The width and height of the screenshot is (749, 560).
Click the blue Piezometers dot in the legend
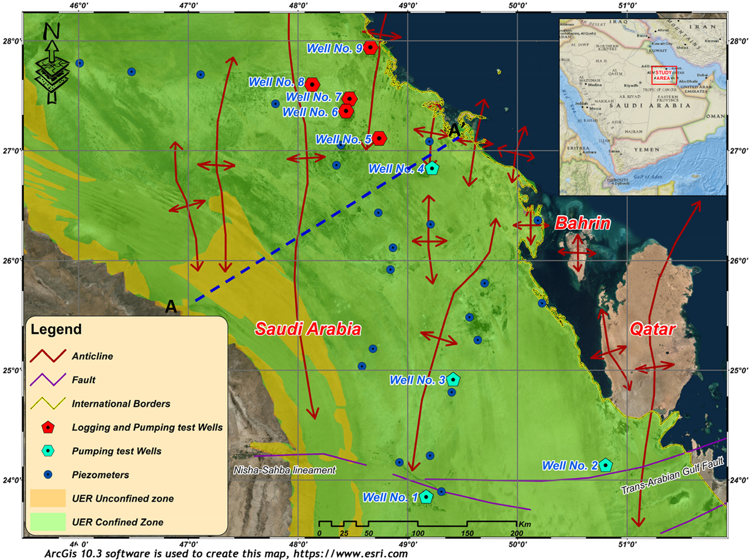pyautogui.click(x=47, y=474)
